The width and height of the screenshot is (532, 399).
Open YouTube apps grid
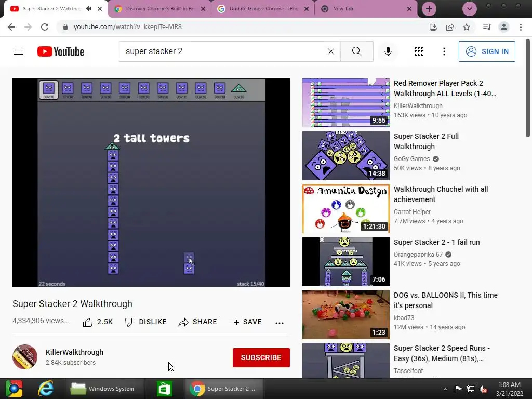419,51
